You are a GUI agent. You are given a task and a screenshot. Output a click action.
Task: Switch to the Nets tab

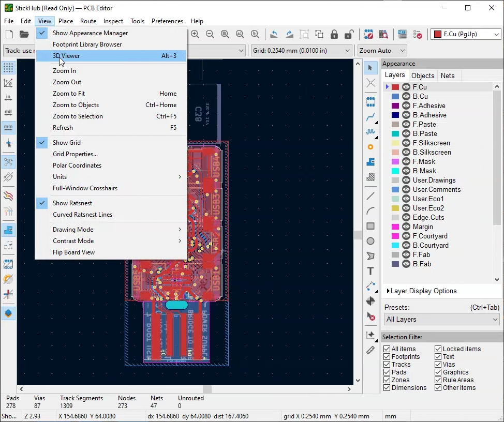[x=447, y=76]
